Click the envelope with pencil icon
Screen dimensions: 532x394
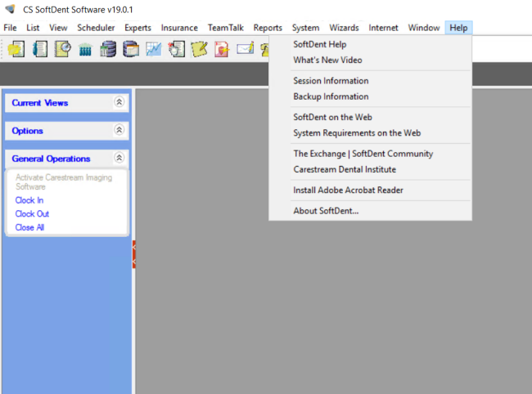point(246,48)
